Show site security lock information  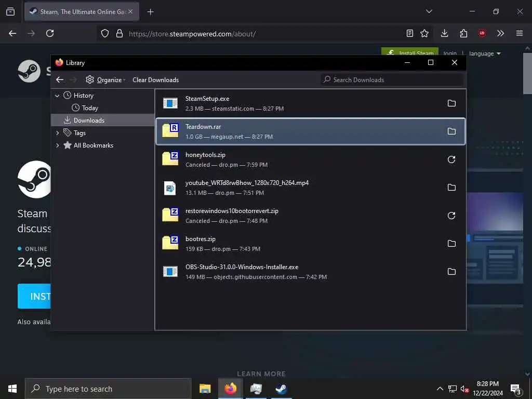pyautogui.click(x=119, y=33)
